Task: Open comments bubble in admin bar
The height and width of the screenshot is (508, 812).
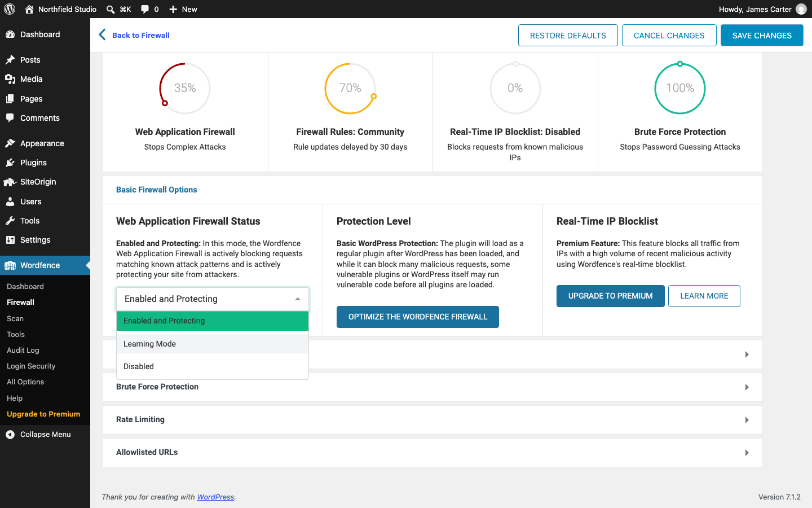Action: coord(145,9)
